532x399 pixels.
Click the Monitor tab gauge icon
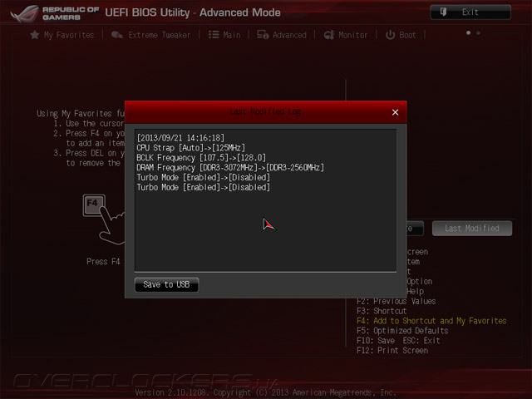point(329,35)
